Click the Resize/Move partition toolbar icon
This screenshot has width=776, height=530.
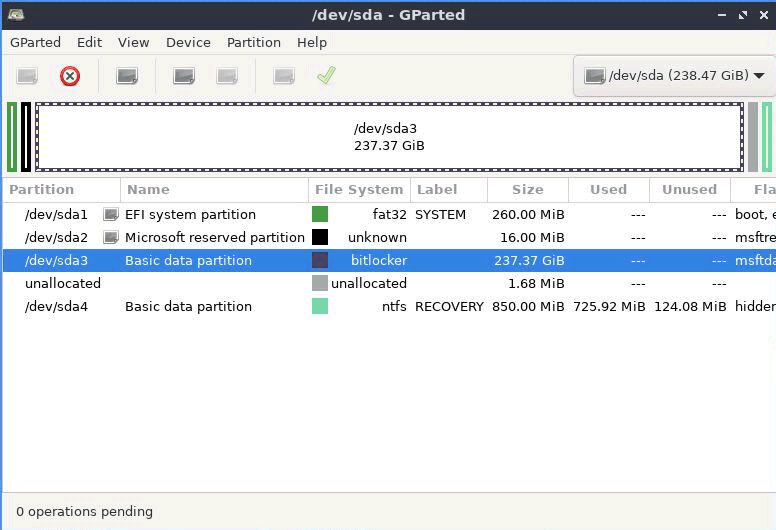coord(127,76)
